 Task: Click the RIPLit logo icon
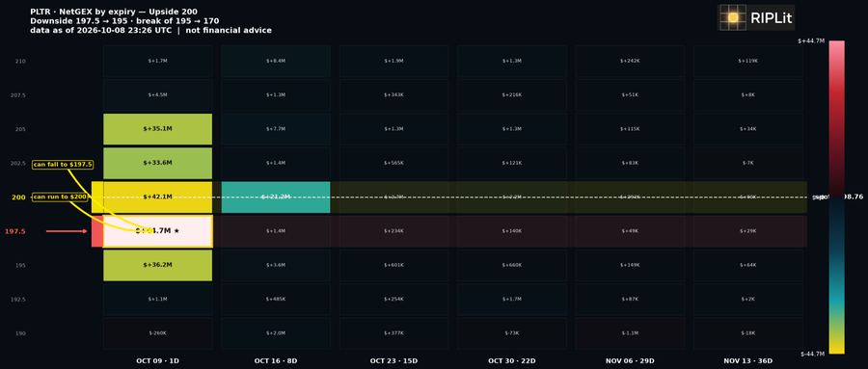pos(733,17)
